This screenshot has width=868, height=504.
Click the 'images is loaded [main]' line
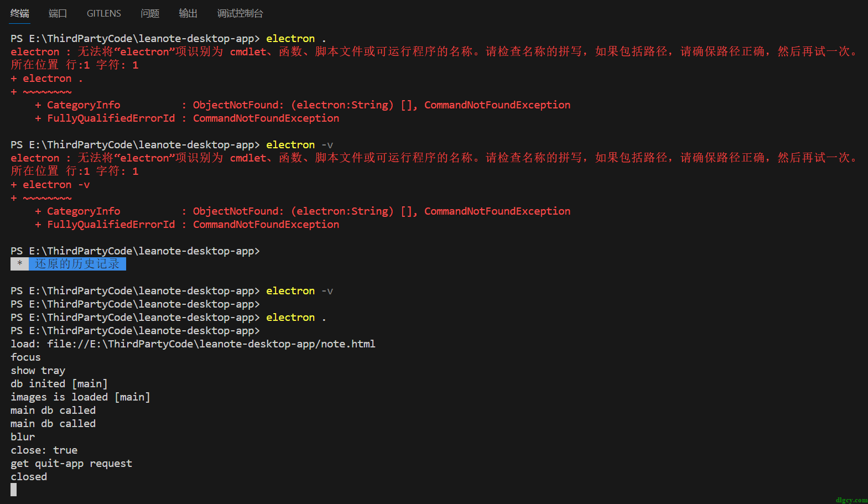pyautogui.click(x=80, y=397)
